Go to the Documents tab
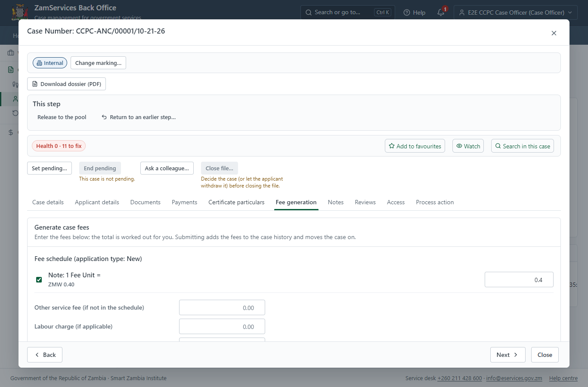 [145, 202]
